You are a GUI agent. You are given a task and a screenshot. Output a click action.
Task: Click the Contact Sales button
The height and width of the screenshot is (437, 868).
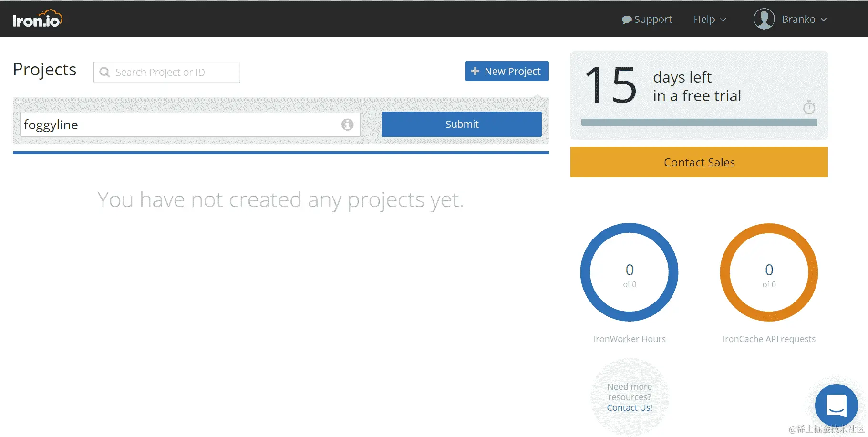[699, 162]
